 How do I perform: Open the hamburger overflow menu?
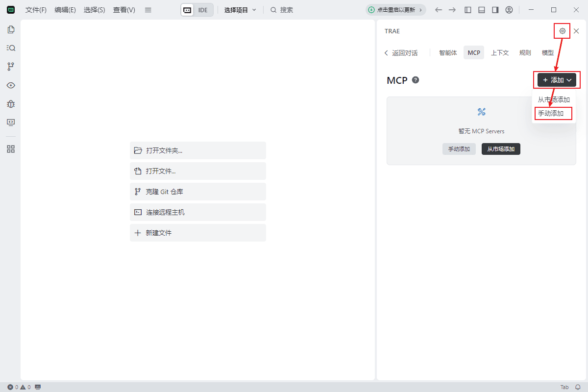click(148, 10)
